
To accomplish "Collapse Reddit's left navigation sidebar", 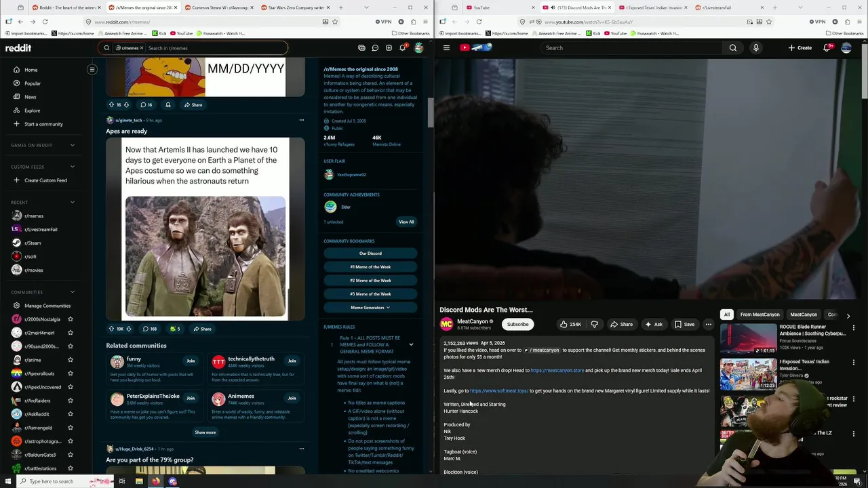I will click(92, 69).
